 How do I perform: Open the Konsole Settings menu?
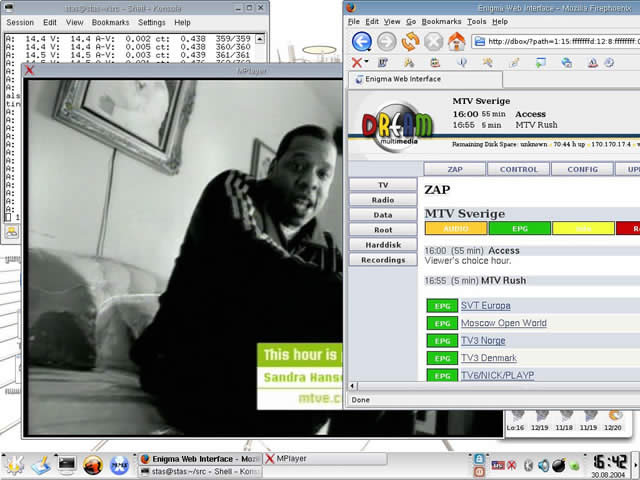(151, 22)
